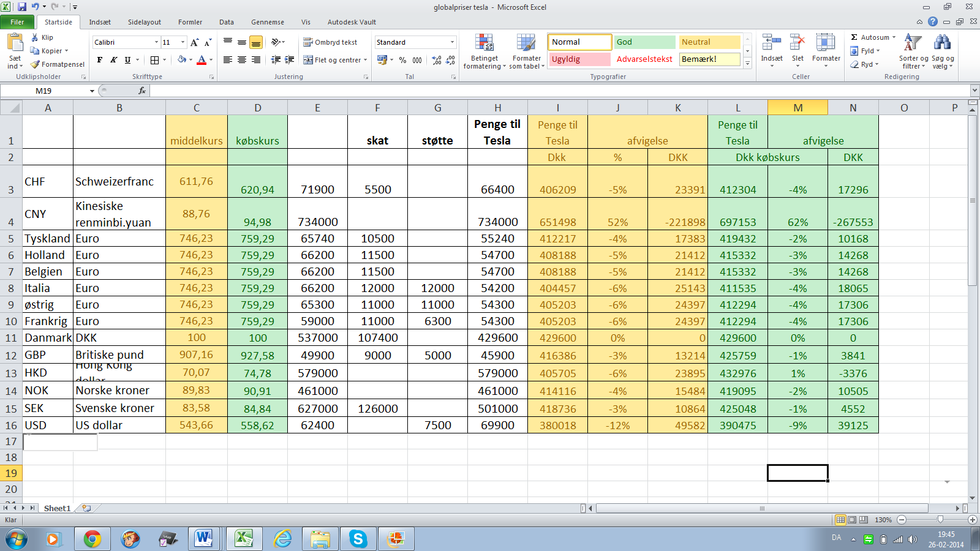980x551 pixels.
Task: Apply the Normal cell style
Action: click(x=579, y=42)
